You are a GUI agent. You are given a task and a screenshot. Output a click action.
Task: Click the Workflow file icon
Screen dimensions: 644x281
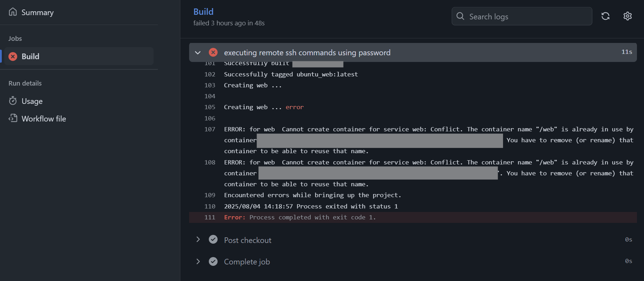(x=13, y=118)
